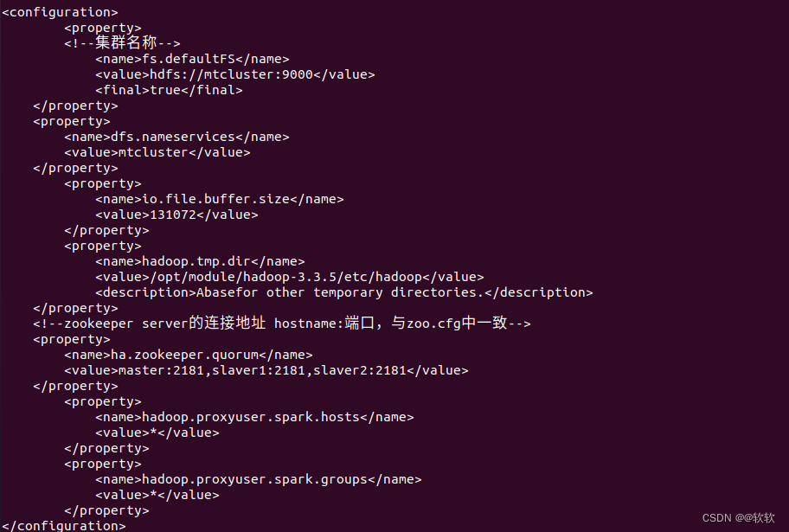Click the 131072 value line

[x=176, y=215]
